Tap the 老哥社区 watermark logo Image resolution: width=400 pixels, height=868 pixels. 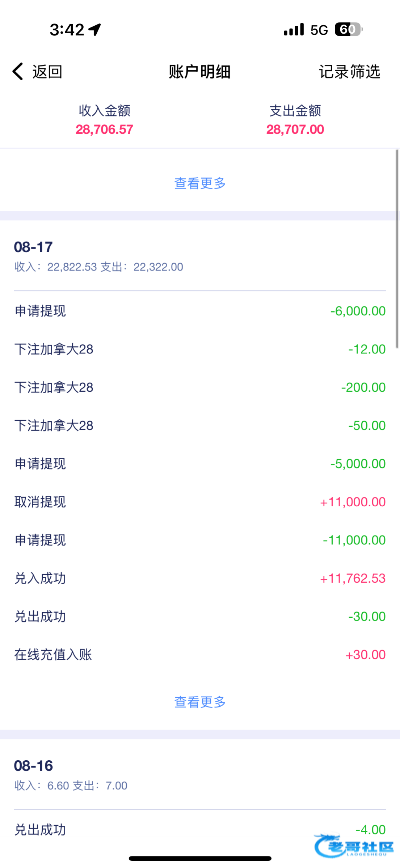click(x=353, y=846)
